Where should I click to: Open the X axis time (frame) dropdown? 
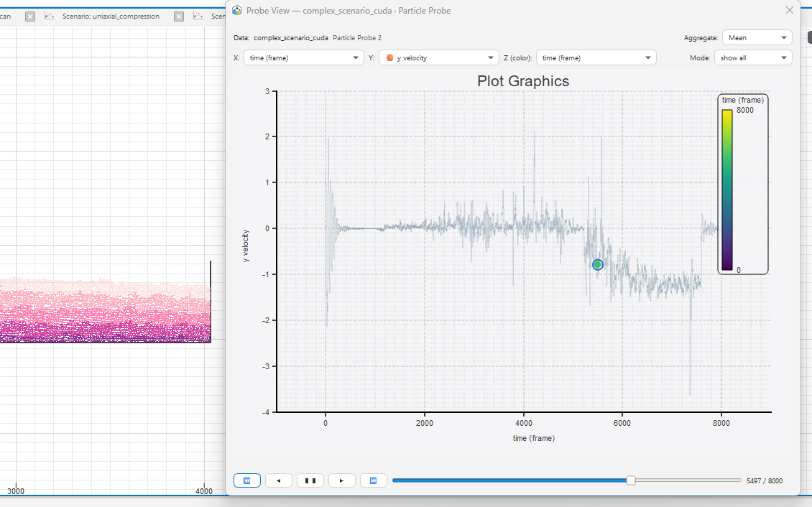304,58
